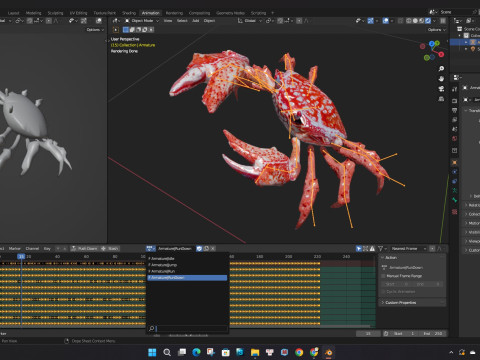Click the current frame 15 playhead marker

point(21,256)
